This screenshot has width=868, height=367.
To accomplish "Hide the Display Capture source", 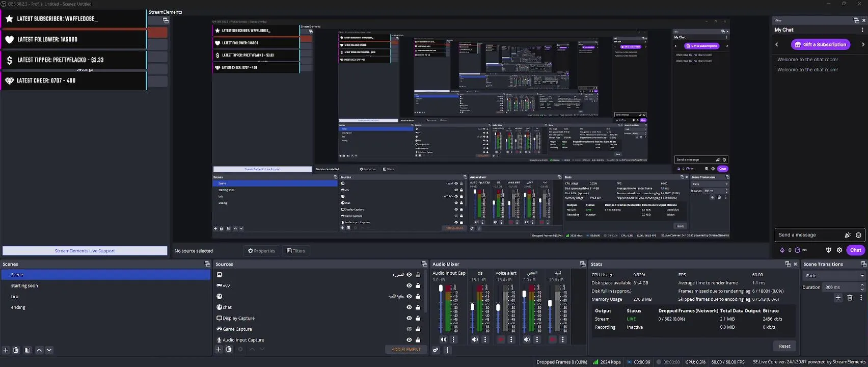I will [x=409, y=318].
